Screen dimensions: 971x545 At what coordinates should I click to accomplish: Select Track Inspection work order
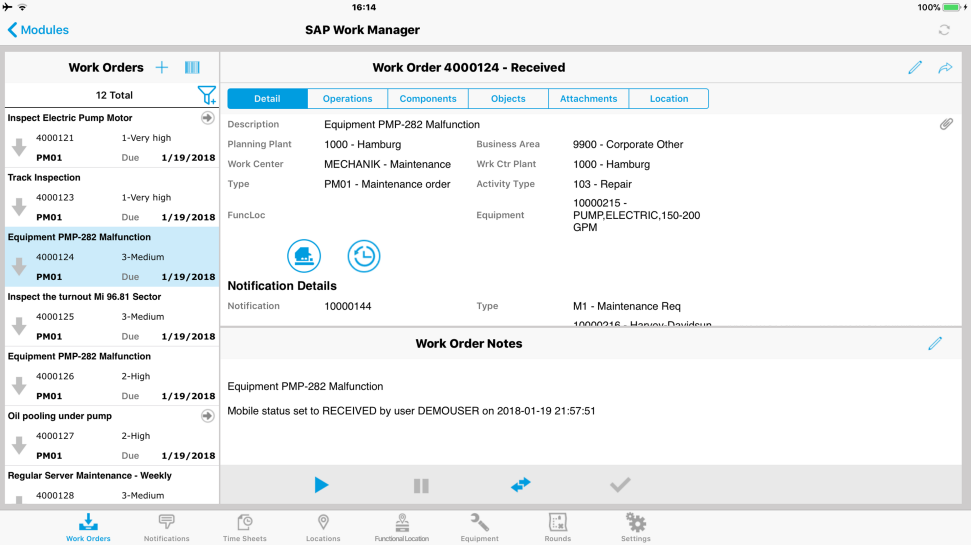pos(112,197)
